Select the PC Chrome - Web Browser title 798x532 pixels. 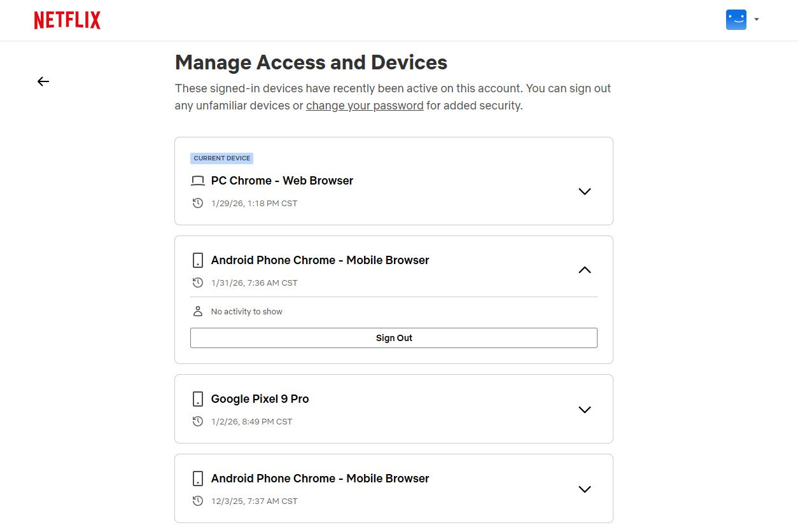[282, 181]
